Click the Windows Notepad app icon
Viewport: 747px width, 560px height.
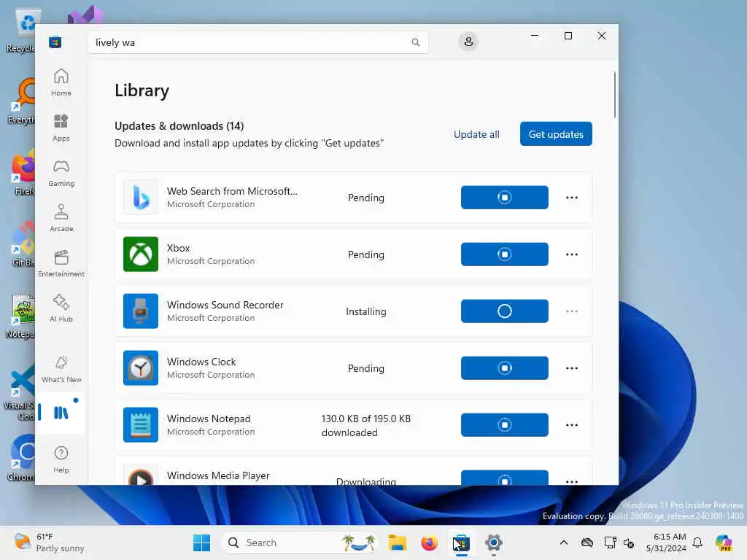coord(141,425)
